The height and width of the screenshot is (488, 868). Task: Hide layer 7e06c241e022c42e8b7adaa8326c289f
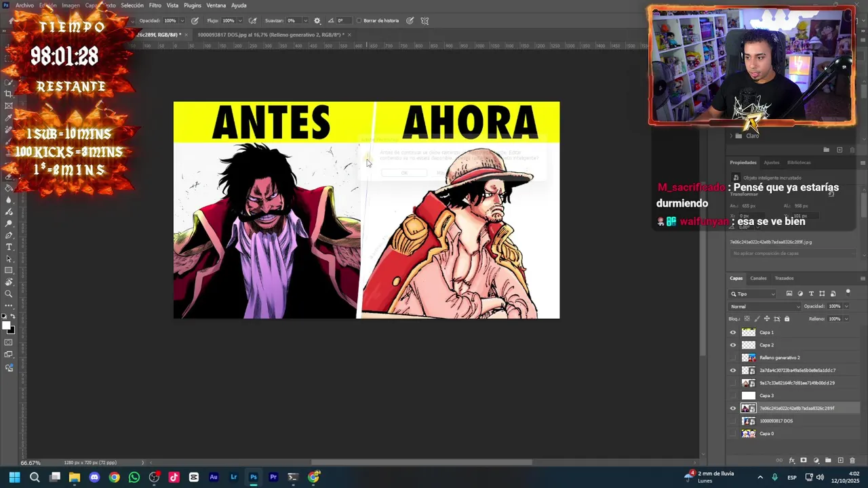pos(732,408)
